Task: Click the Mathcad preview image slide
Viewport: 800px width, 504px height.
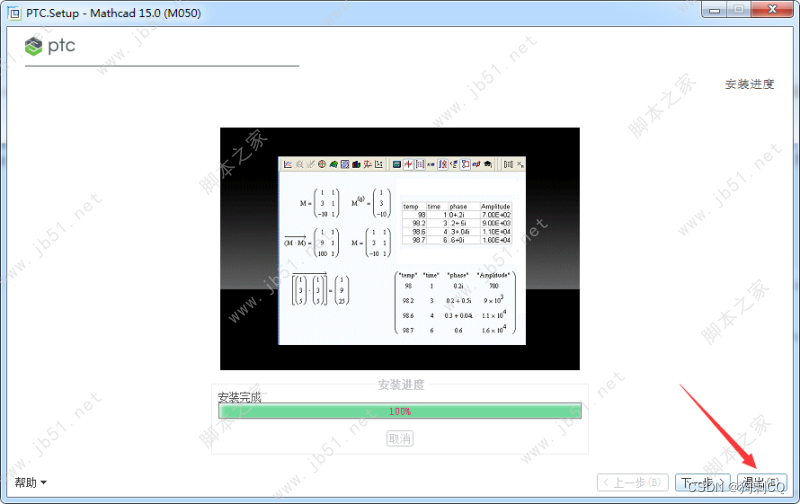Action: [x=400, y=248]
